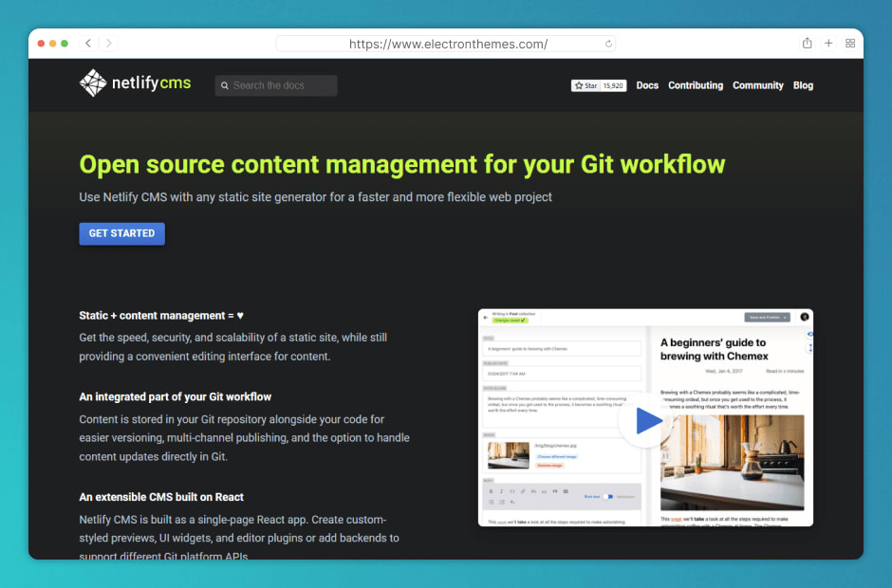The height and width of the screenshot is (588, 892).
Task: Click the heading "Static + content management = ♥"
Action: coord(161,316)
